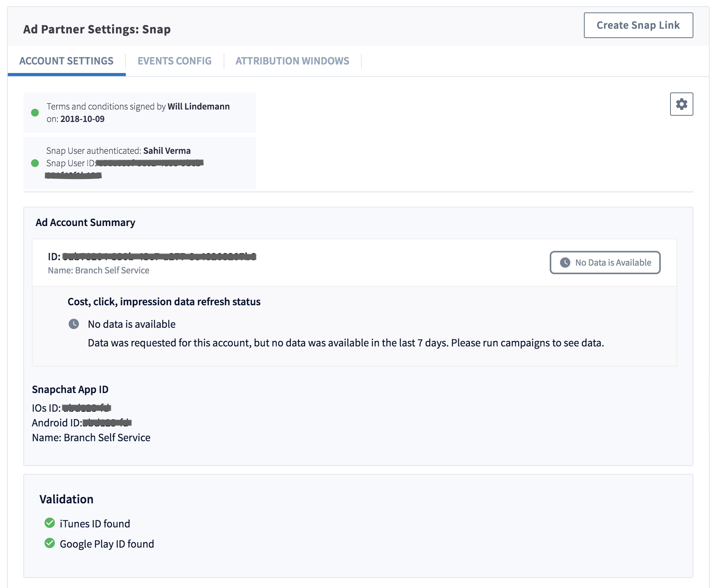Click green status dot for Snap user authenticated
This screenshot has width=719, height=588.
(x=35, y=163)
